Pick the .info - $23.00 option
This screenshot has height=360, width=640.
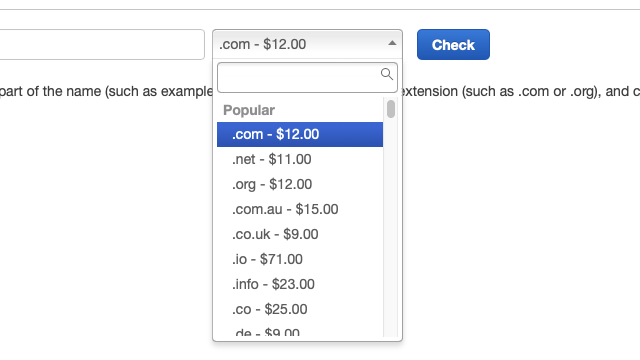click(300, 284)
